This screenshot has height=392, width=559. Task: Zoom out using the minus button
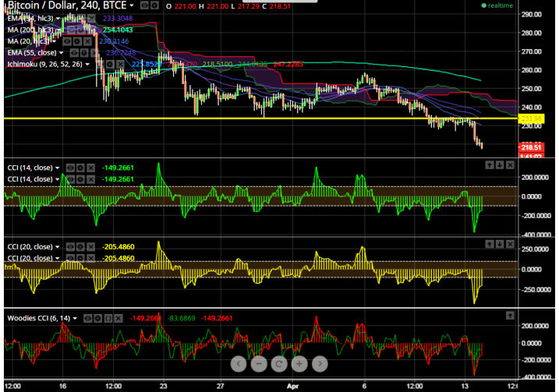[x=259, y=363]
